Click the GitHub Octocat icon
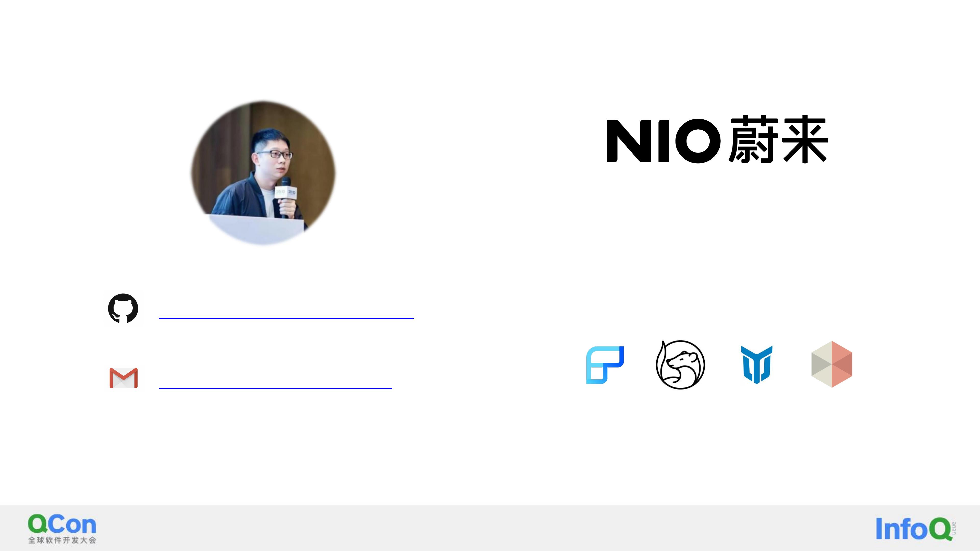Viewport: 980px width, 551px height. (x=123, y=308)
